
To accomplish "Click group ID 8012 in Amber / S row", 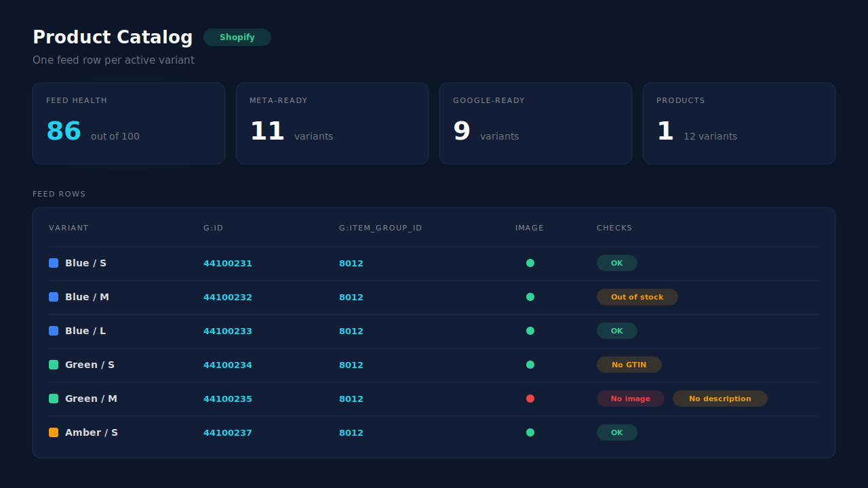I will coord(351,432).
